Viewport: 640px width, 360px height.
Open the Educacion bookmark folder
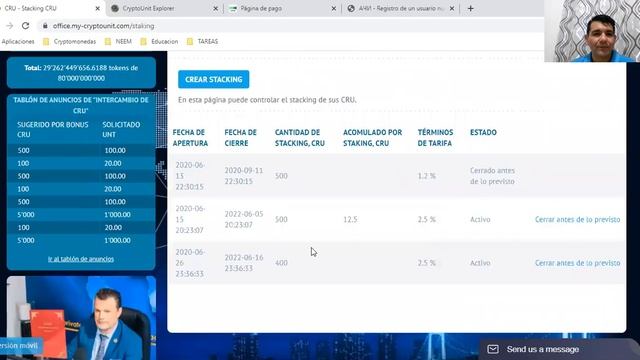point(159,42)
